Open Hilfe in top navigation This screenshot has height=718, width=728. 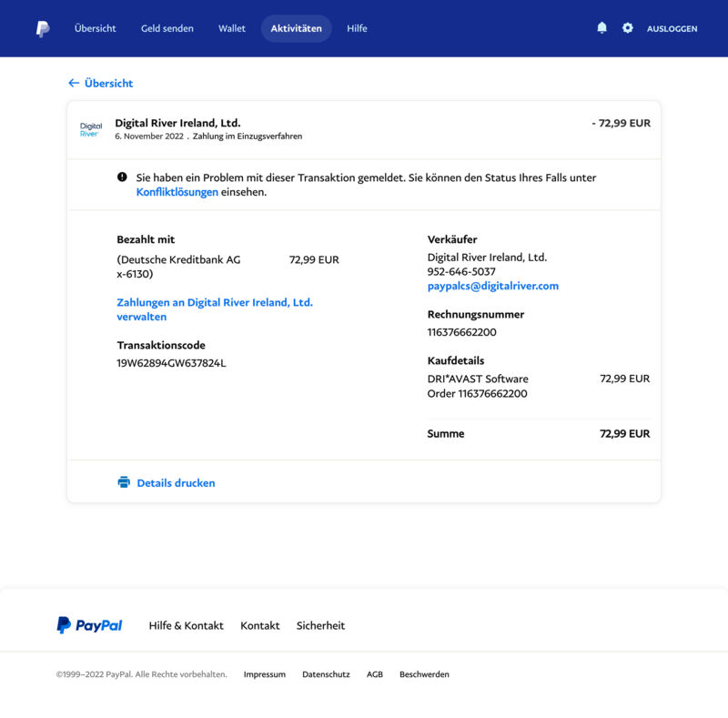click(357, 28)
